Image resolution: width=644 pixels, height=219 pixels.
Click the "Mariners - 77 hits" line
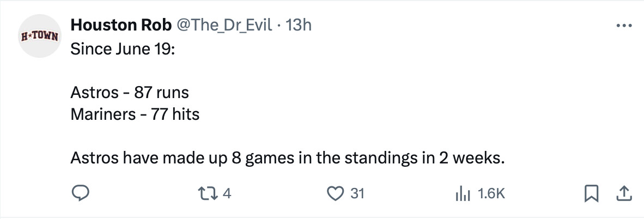pos(135,115)
